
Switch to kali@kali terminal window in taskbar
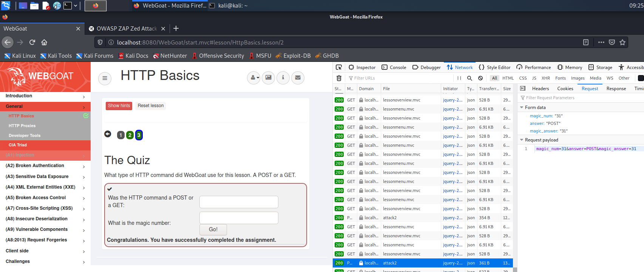pyautogui.click(x=229, y=6)
